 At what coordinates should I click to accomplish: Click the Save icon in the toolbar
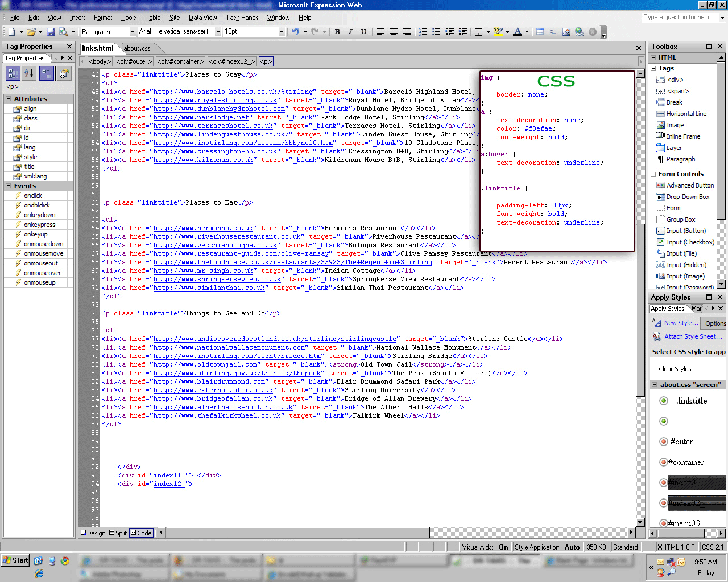51,32
